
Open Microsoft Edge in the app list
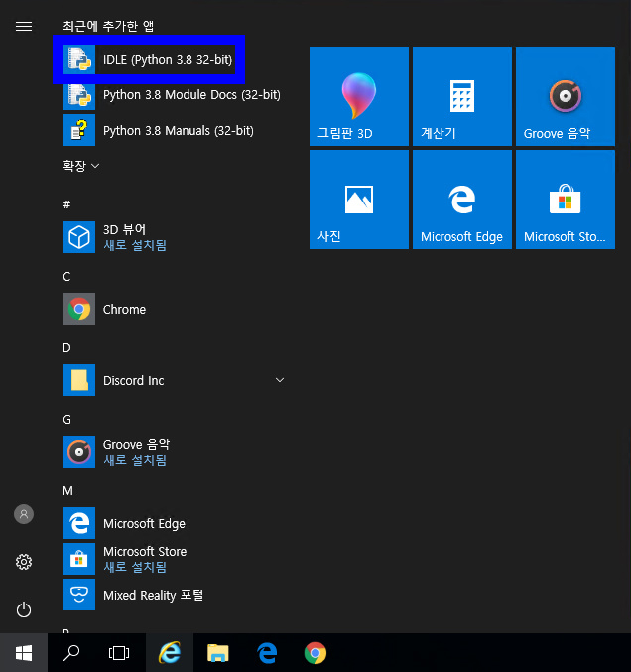tap(173, 523)
